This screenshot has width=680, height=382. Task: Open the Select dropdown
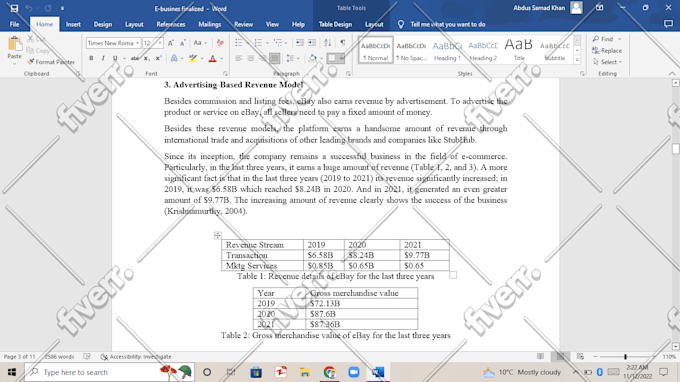608,62
